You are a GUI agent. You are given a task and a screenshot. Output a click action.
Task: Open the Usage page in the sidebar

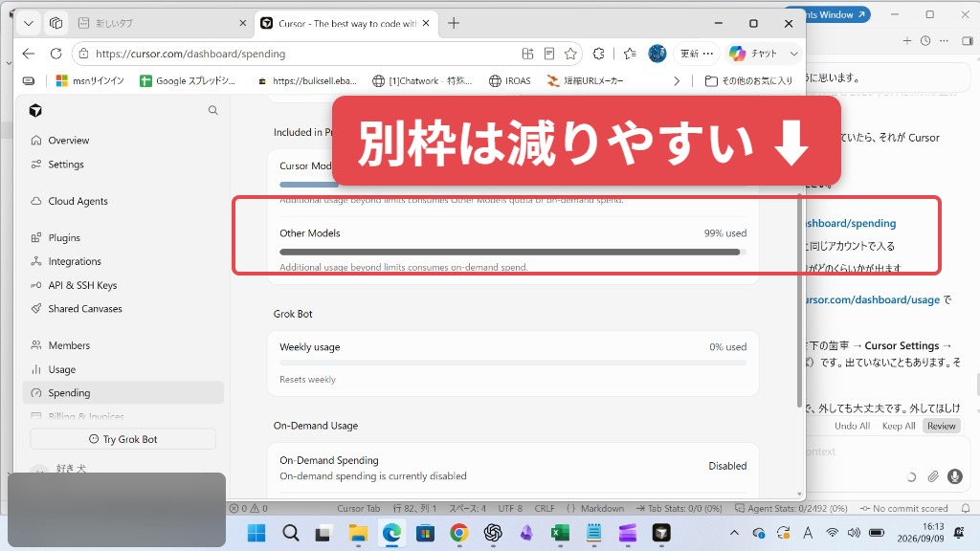click(123, 370)
